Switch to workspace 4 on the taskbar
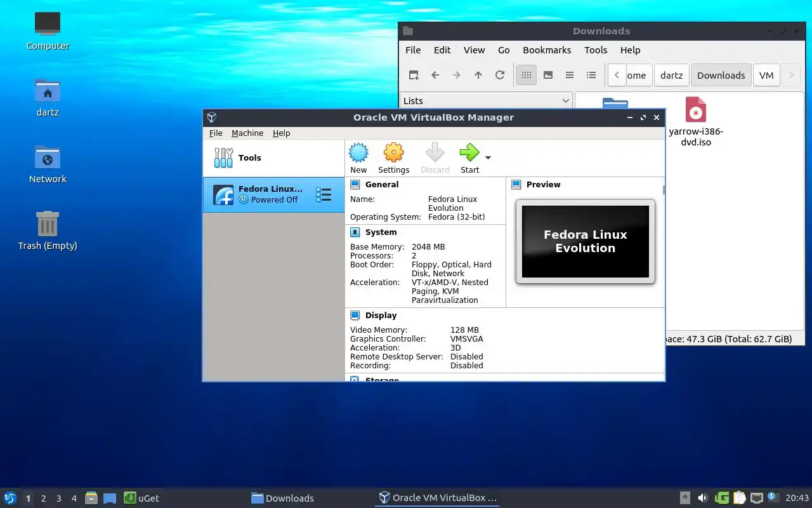Screen dimensions: 812x508 (74, 498)
